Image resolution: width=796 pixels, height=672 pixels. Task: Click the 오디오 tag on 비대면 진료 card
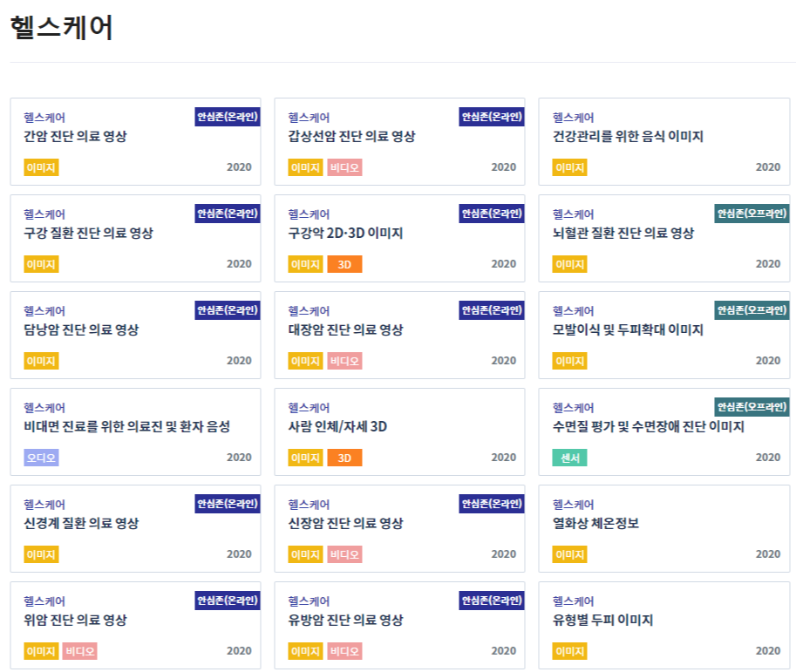click(41, 458)
